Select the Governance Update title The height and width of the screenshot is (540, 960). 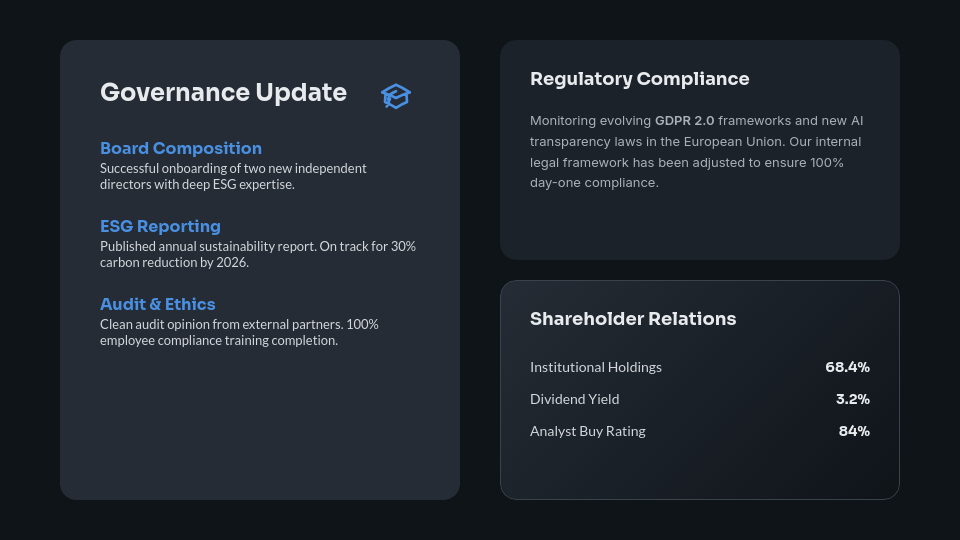223,93
